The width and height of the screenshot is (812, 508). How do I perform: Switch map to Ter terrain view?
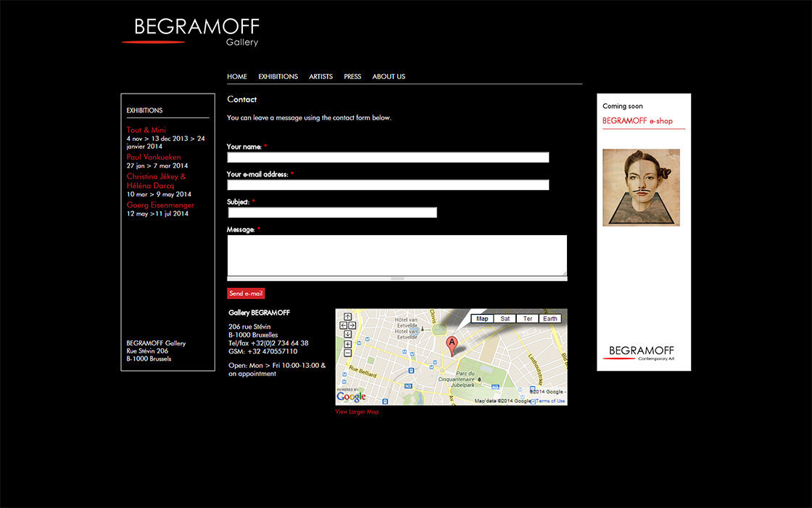click(x=527, y=319)
